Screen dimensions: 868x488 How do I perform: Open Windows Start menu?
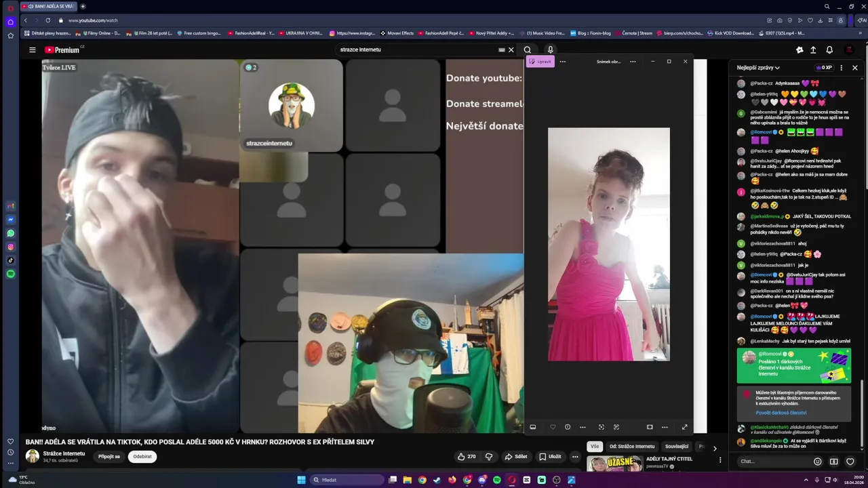(302, 480)
